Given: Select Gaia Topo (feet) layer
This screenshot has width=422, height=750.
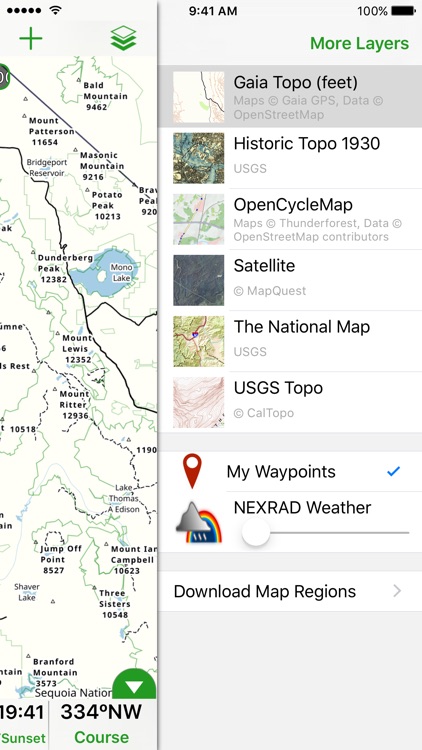Looking at the screenshot, I should point(290,97).
